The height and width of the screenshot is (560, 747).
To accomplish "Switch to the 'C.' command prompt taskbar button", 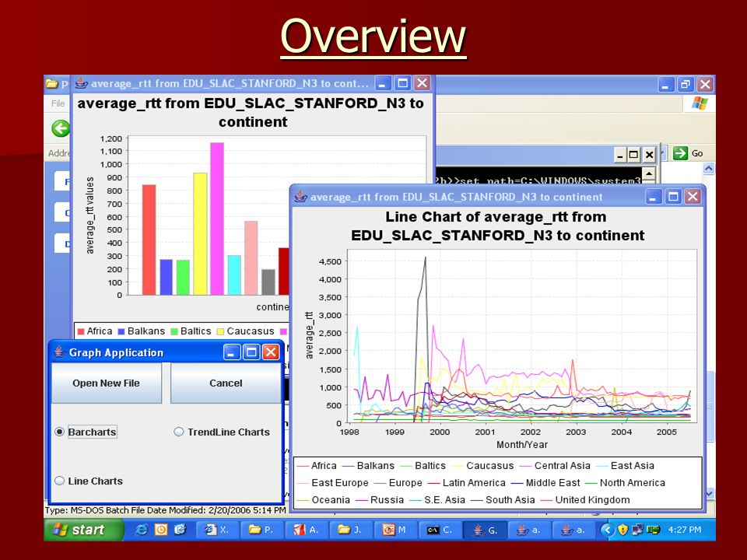I will (439, 530).
